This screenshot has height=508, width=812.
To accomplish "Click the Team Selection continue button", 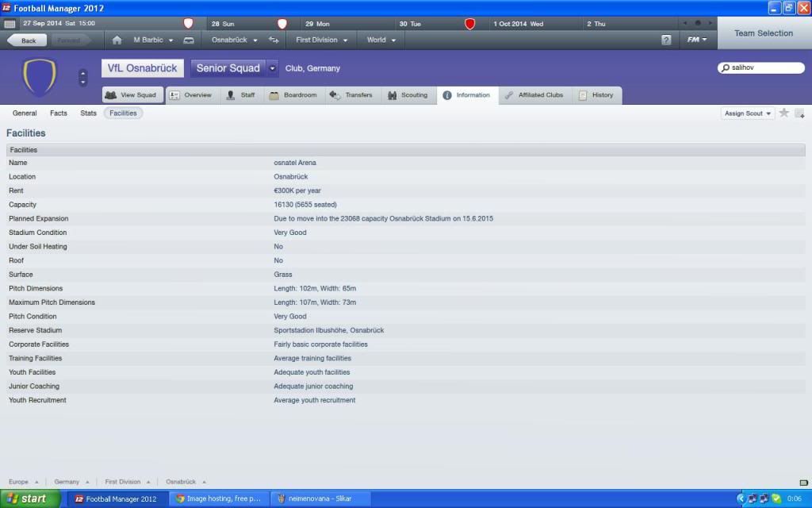I will [764, 33].
